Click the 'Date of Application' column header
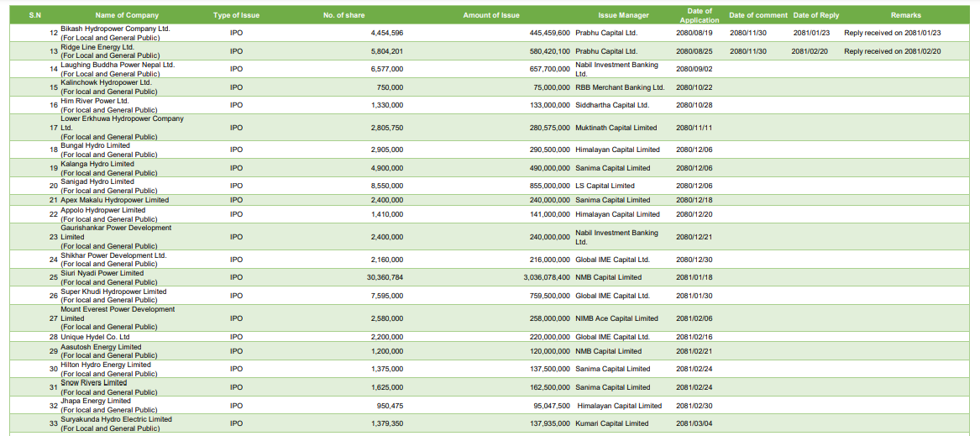Screen dimensions: 980x436 (x=700, y=15)
